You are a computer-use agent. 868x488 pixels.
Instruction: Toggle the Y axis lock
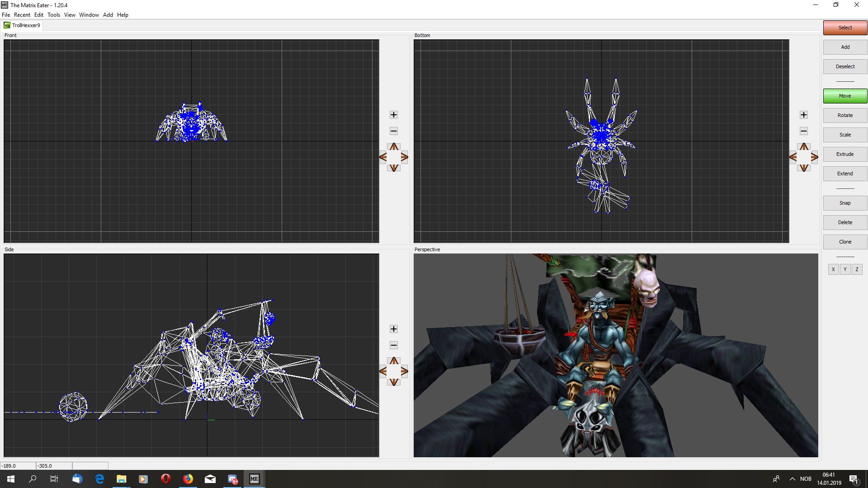(845, 269)
